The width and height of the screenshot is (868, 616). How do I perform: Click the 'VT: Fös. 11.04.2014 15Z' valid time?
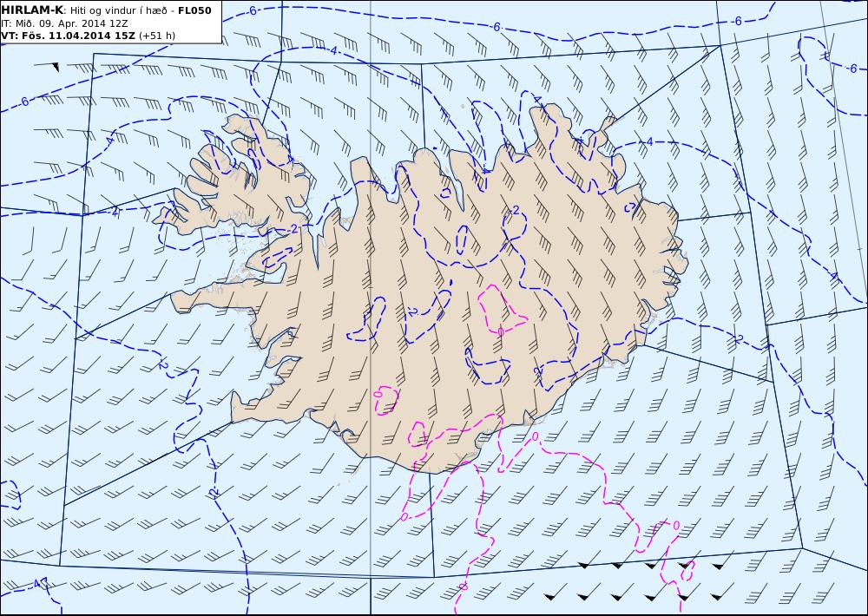coord(68,36)
